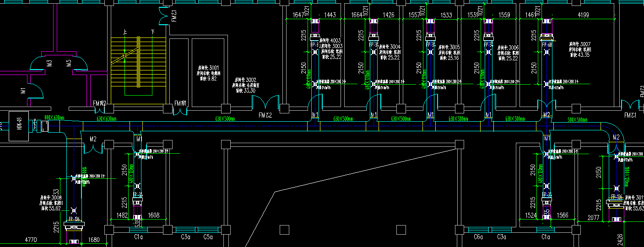Image resolution: width=644 pixels, height=247 pixels.
Task: Select the diffuser symbol in room 3007
Action: pyautogui.click(x=547, y=83)
